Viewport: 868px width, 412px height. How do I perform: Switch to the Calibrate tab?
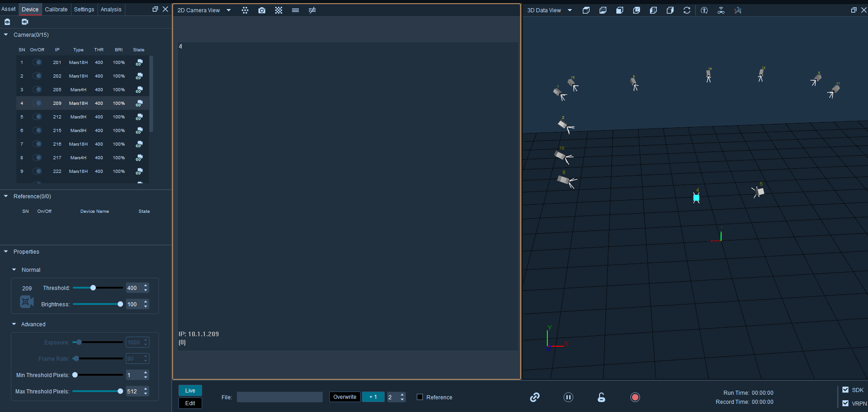(x=56, y=9)
